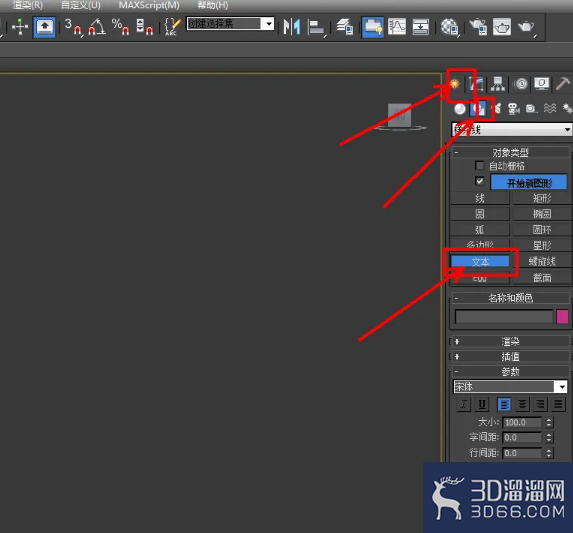This screenshot has width=573, height=533.
Task: Select the Geometry sphere category icon
Action: 460,108
